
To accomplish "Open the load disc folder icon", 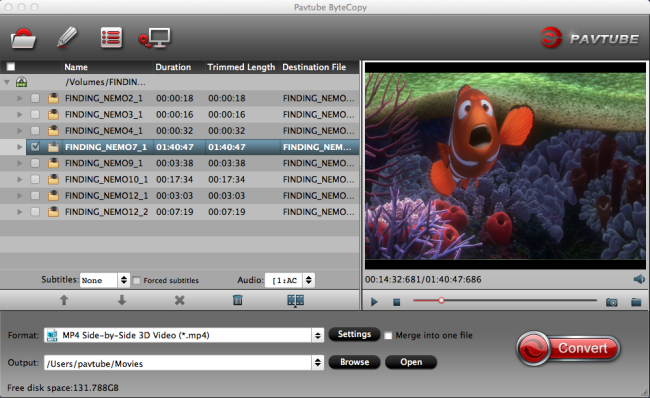I will 23,39.
